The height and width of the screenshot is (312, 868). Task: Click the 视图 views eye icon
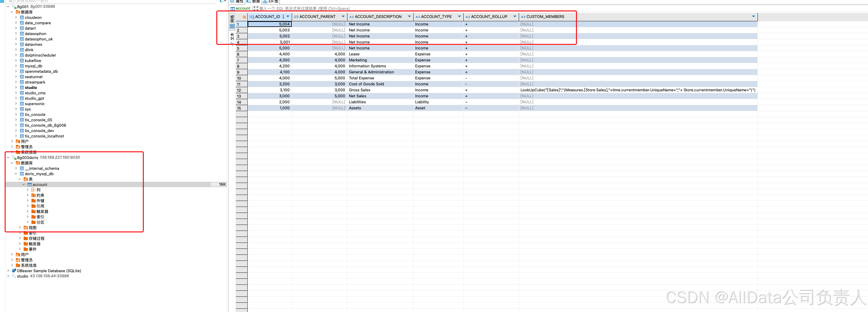[26, 228]
